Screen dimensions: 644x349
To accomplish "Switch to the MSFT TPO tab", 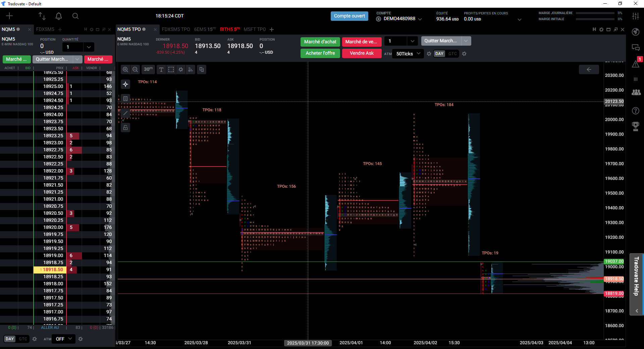I will [255, 29].
